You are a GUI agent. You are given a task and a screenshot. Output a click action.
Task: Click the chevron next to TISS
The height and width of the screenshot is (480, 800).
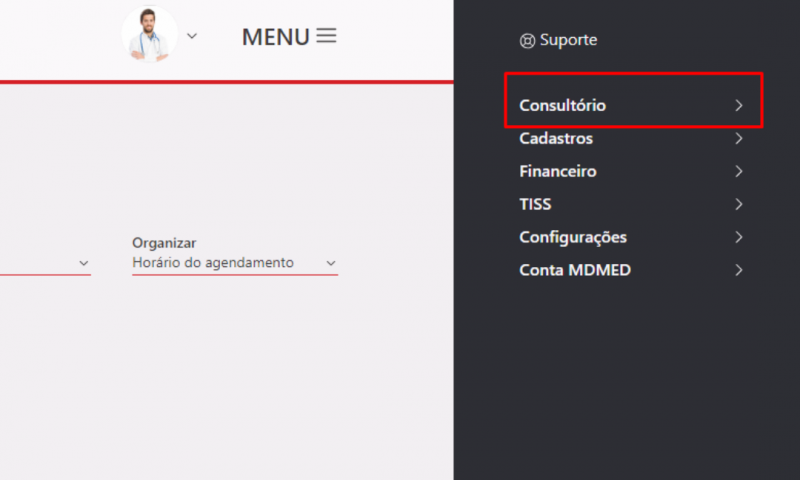(x=739, y=204)
